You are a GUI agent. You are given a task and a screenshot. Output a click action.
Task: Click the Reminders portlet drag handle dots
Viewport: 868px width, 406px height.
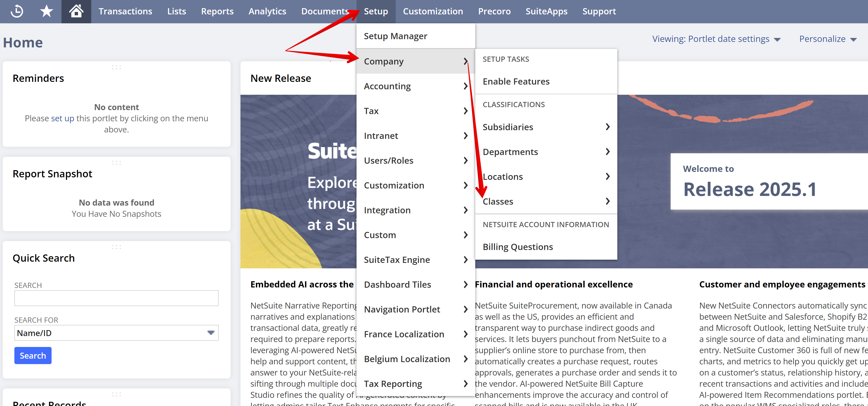(x=116, y=67)
